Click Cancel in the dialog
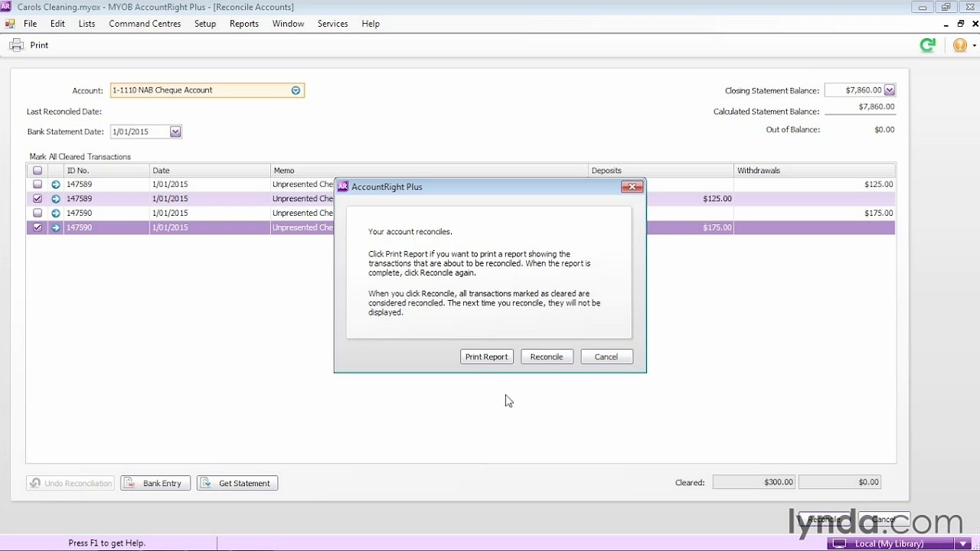This screenshot has height=551, width=980. tap(606, 357)
